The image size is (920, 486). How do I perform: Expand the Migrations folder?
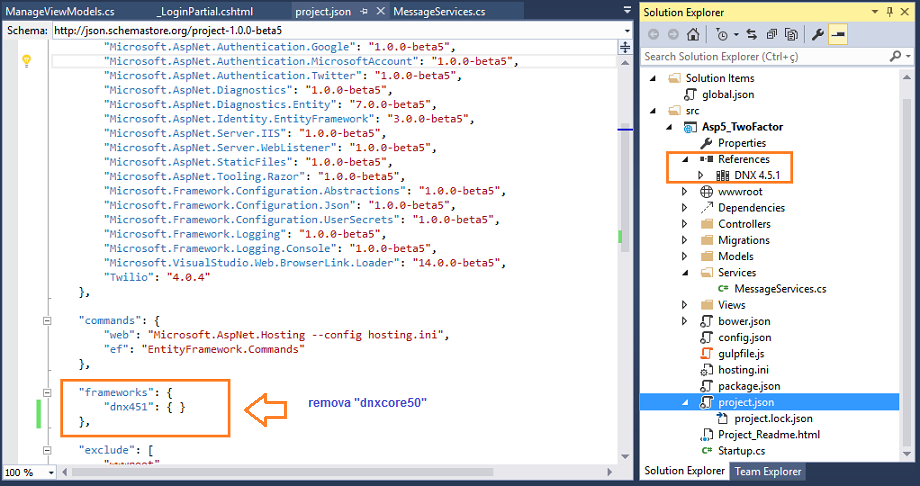pyautogui.click(x=684, y=240)
